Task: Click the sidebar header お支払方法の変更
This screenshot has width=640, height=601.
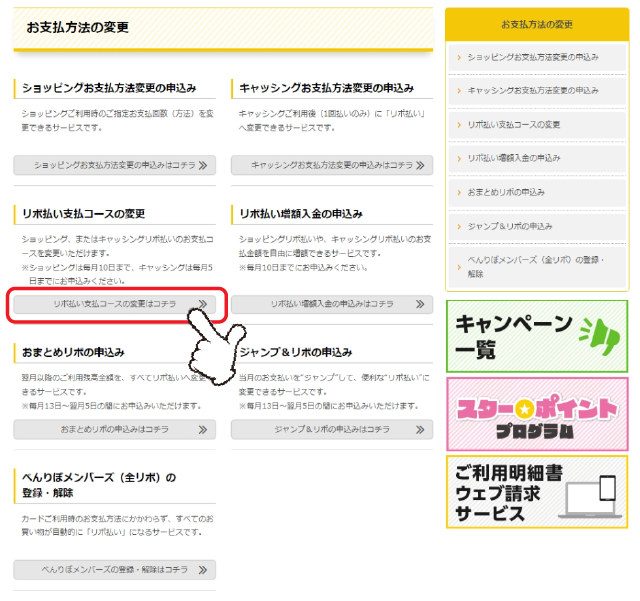Action: tap(537, 24)
